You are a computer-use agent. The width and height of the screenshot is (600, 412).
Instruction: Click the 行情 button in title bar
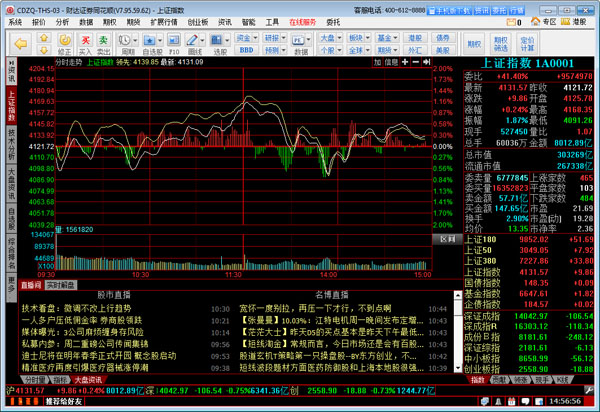(x=516, y=11)
